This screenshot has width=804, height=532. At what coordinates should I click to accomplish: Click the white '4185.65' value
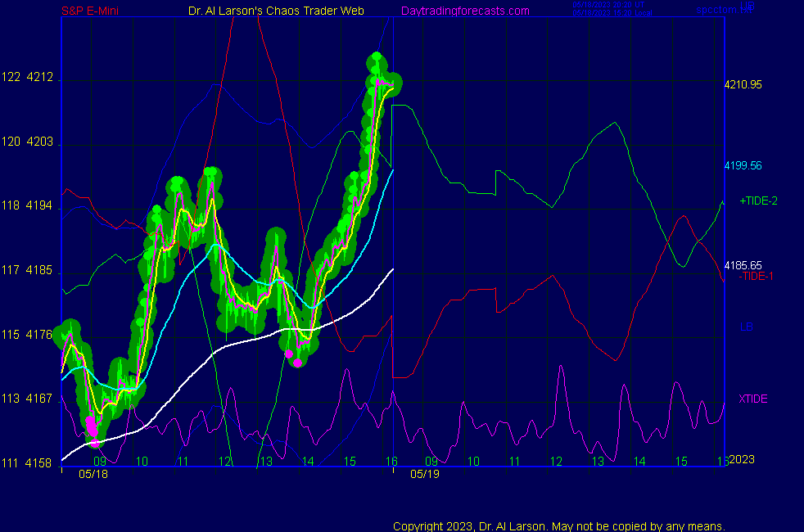(743, 265)
